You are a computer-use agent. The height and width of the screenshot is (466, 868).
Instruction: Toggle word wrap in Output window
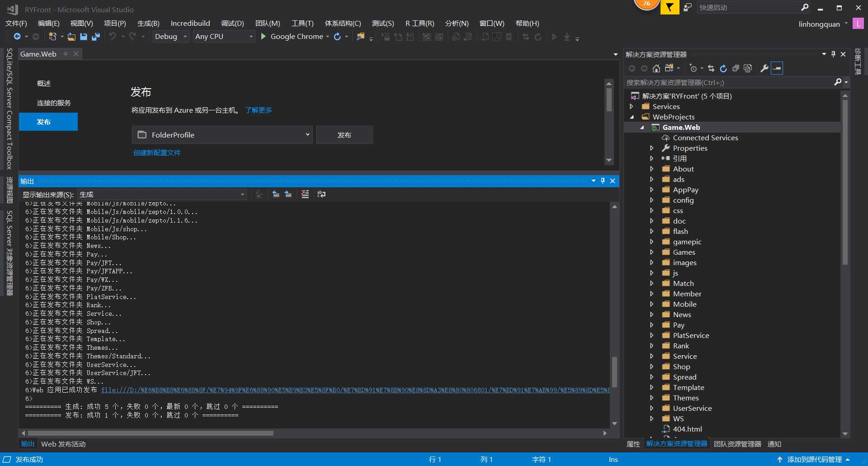tap(321, 194)
